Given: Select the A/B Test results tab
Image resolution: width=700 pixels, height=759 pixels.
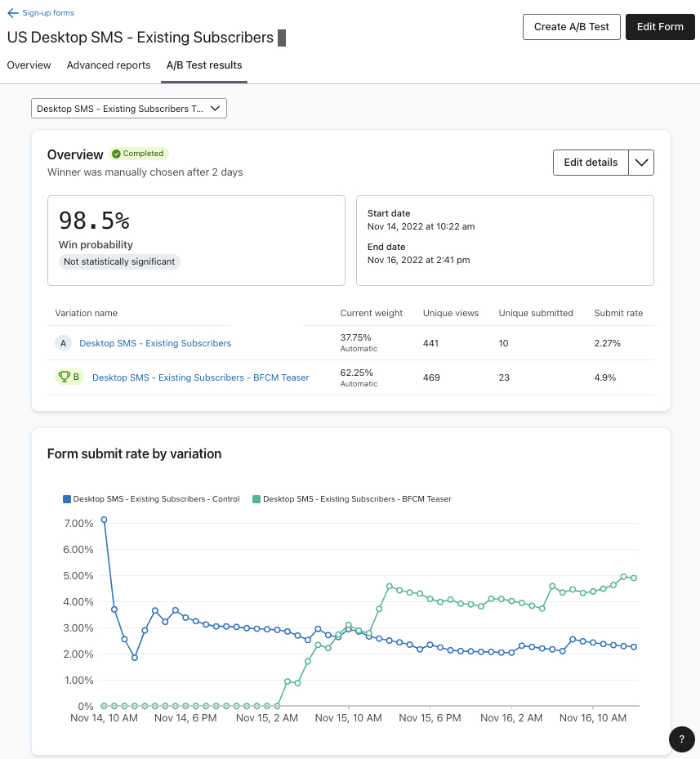Looking at the screenshot, I should pos(203,65).
